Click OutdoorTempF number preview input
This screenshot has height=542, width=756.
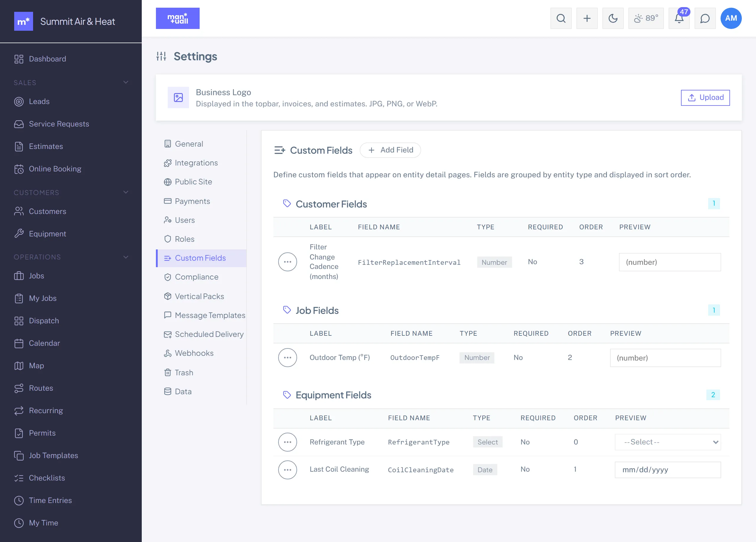point(665,358)
